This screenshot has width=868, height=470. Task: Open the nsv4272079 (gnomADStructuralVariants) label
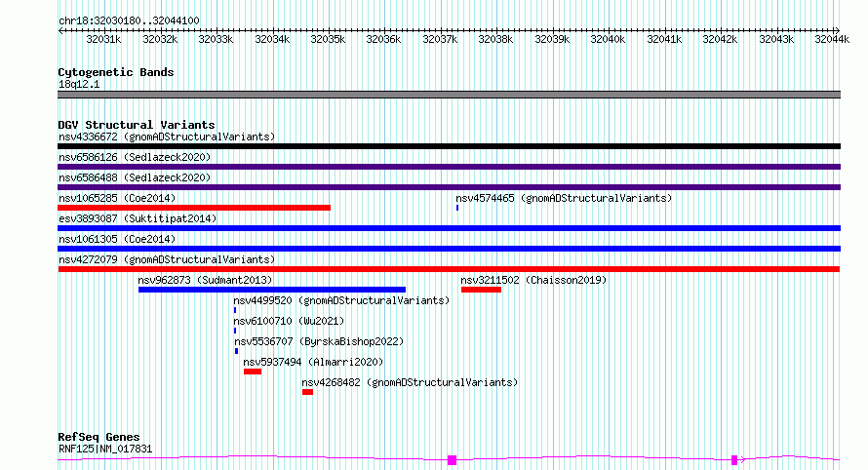(167, 259)
